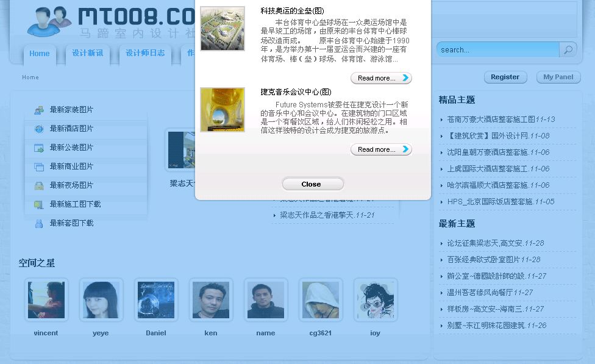The image size is (595, 364).
Task: Click the blue arrow on the second Read more
Action: click(x=405, y=149)
